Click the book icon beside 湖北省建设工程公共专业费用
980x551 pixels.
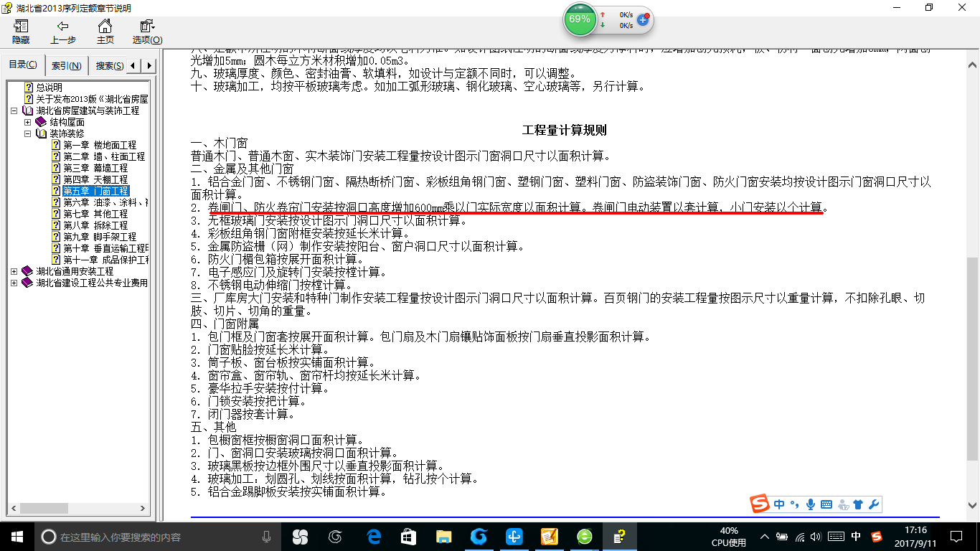(x=27, y=283)
